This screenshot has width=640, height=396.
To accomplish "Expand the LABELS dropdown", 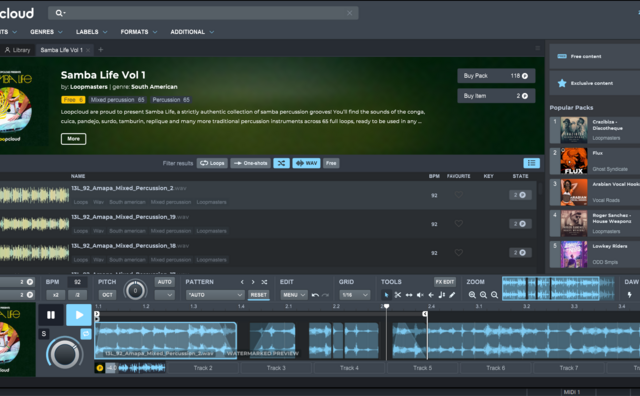I will click(x=91, y=32).
